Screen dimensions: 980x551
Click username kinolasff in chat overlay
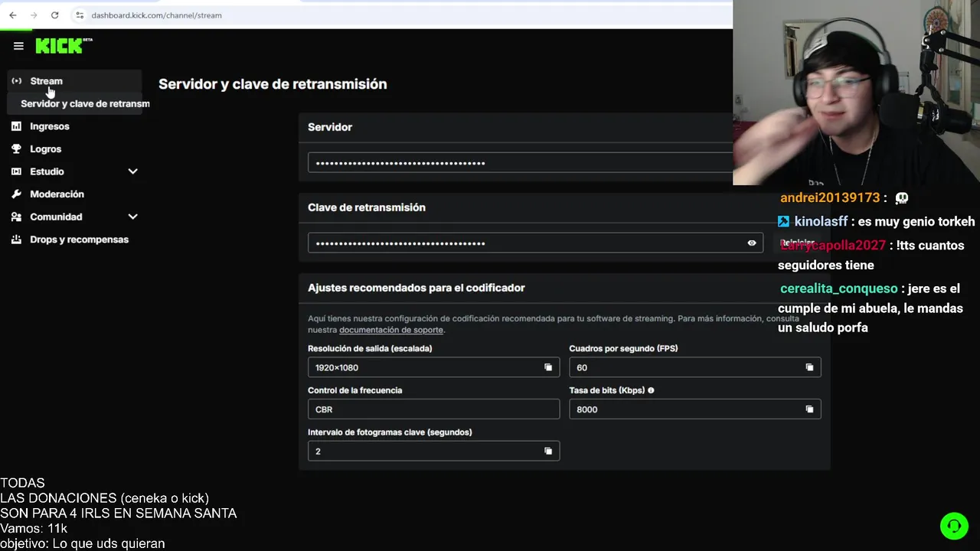[821, 221]
